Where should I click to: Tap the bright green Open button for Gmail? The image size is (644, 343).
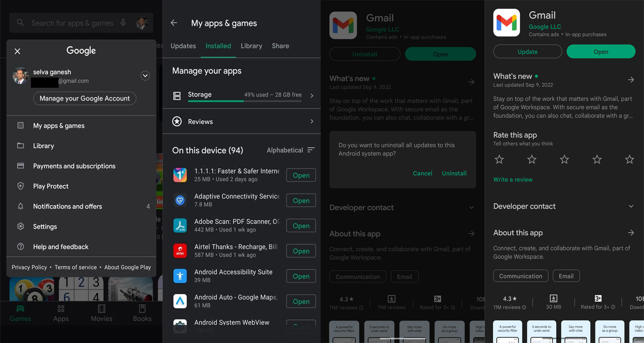click(x=601, y=51)
